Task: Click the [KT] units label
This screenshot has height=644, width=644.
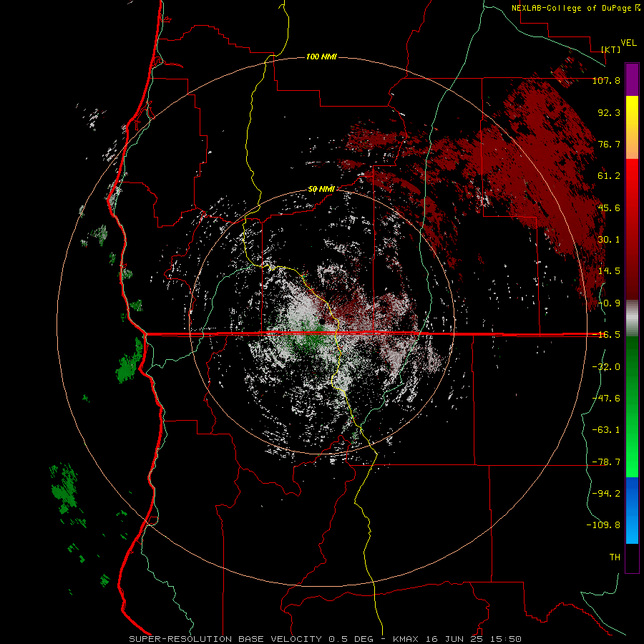Action: 611,49
